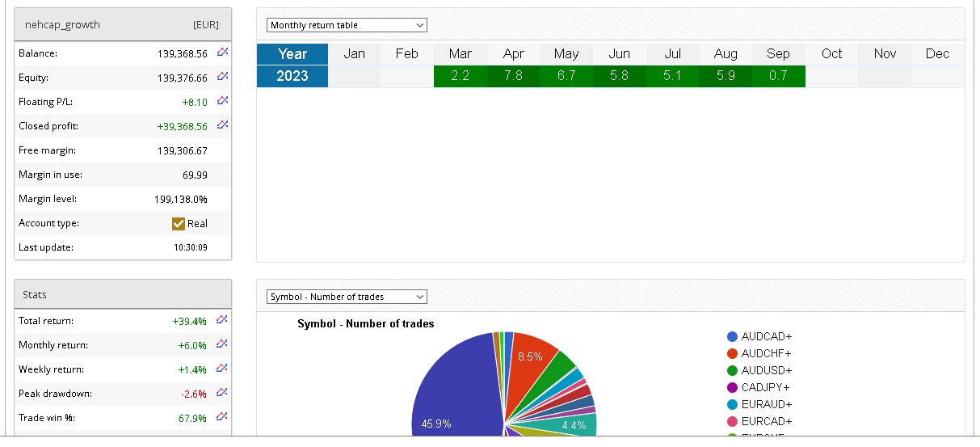980x447 pixels.
Task: Open the Weekly return chart icon
Action: click(x=222, y=369)
